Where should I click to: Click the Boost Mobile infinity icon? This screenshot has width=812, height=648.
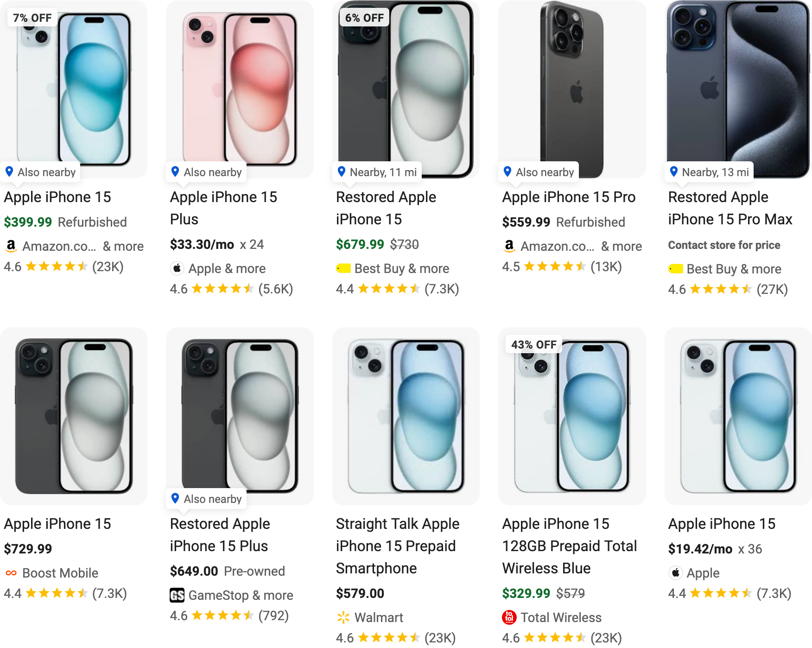pyautogui.click(x=11, y=573)
